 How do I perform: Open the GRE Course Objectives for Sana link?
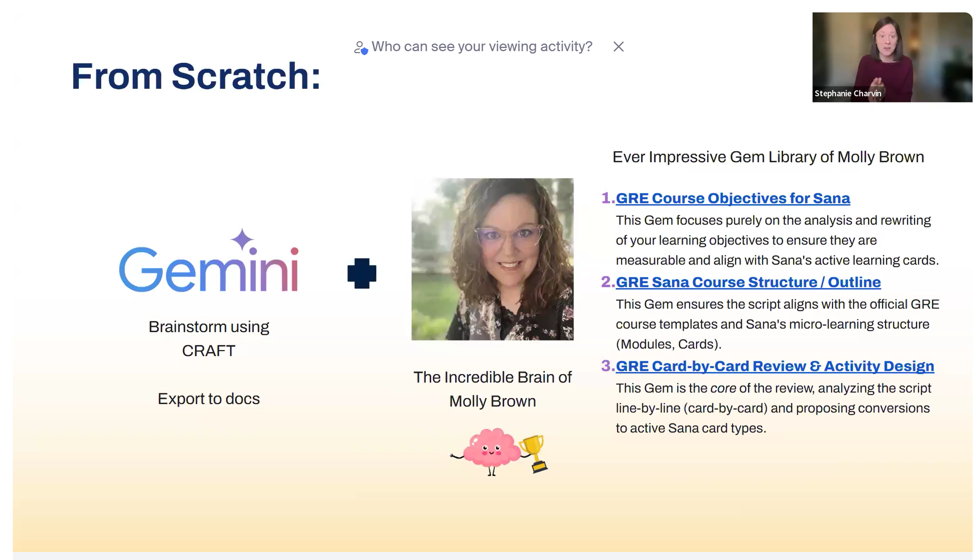(x=733, y=198)
